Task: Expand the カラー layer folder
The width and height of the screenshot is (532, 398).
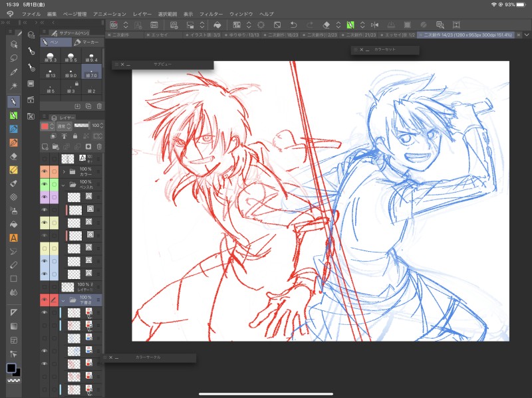Action: [x=64, y=172]
